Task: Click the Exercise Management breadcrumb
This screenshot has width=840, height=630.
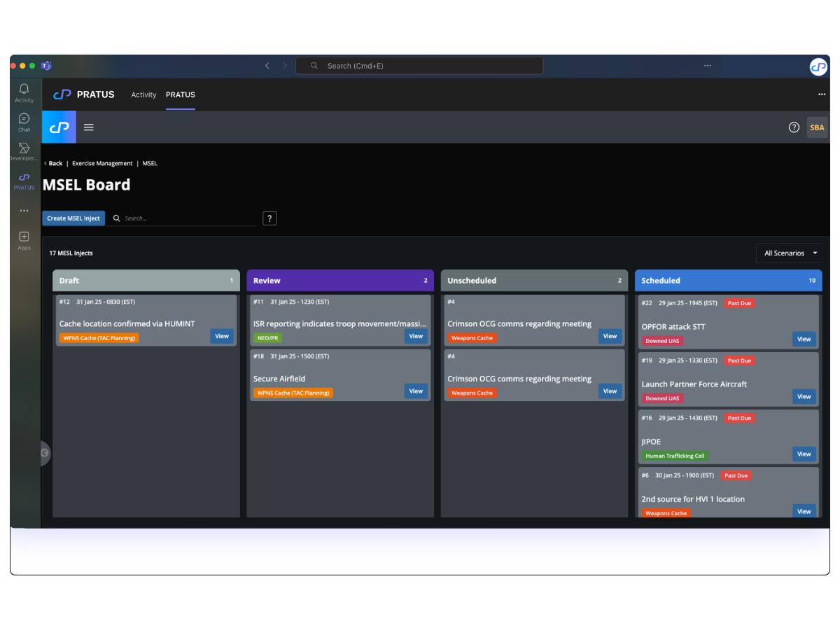Action: pyautogui.click(x=102, y=163)
